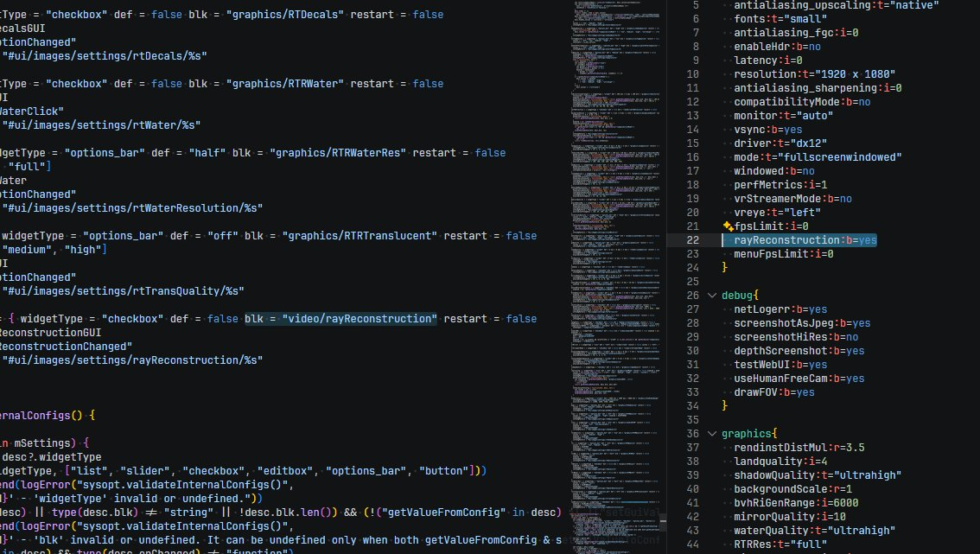Click the shadowQuality:t="ultrahigh" line
The image size is (980, 554).
818,475
